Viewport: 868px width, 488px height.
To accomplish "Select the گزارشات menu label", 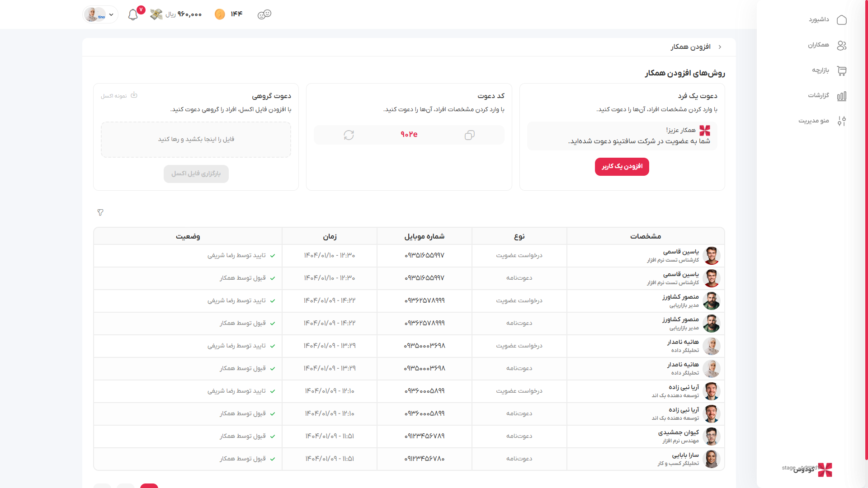I will [818, 96].
